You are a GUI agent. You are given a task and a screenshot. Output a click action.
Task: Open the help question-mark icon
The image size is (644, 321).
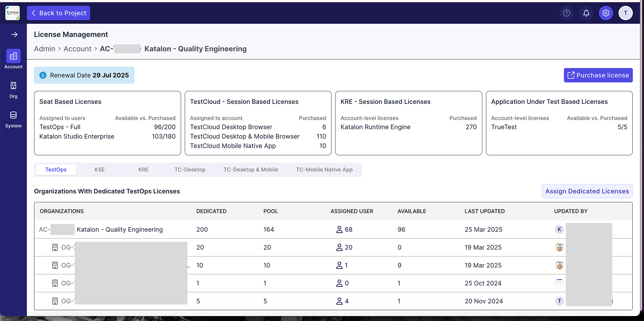point(567,13)
